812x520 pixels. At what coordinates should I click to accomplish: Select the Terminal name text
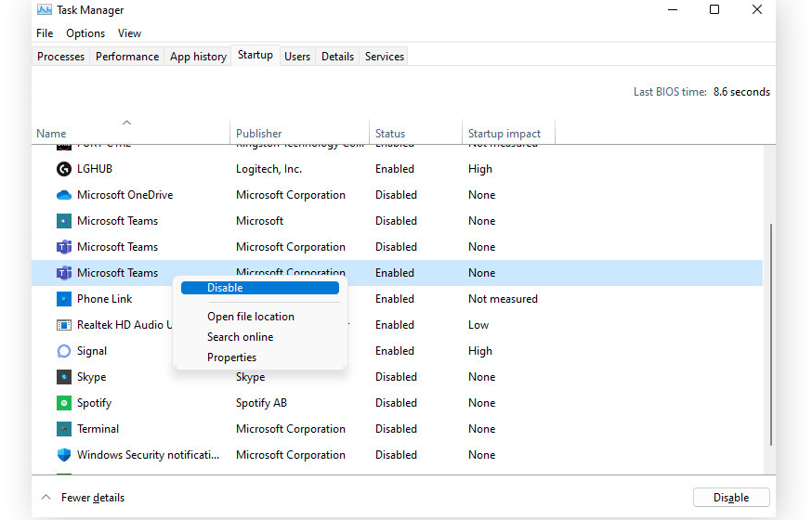click(98, 429)
